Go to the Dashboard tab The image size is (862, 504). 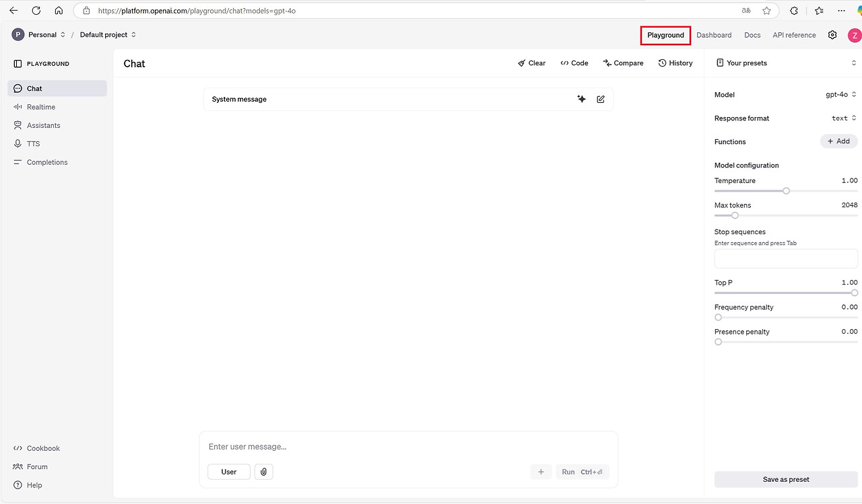point(714,35)
